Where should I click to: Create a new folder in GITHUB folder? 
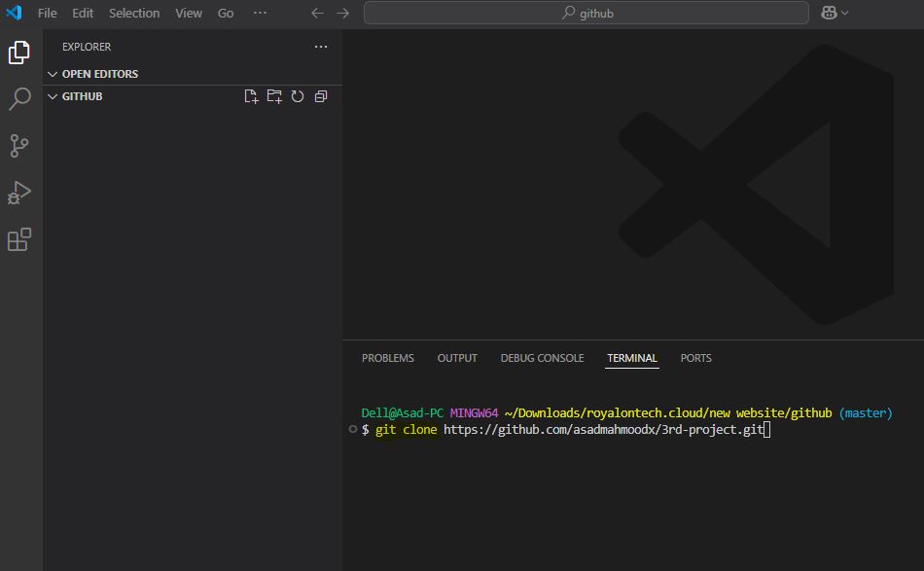click(x=274, y=96)
